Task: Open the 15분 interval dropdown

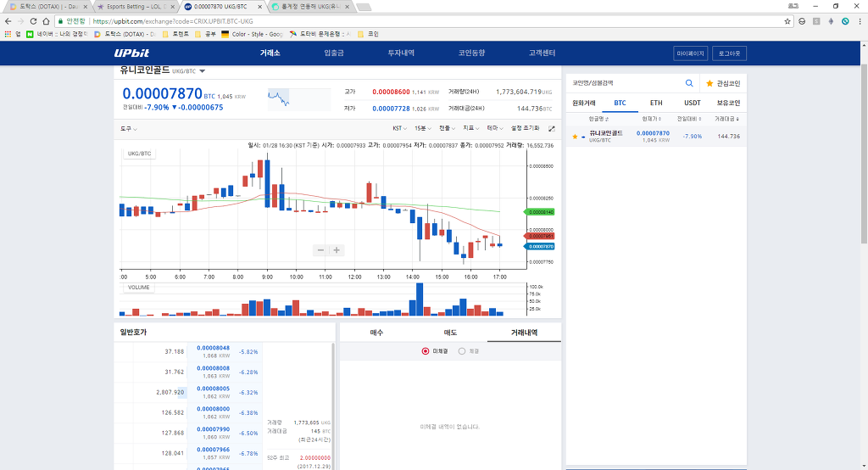Action: click(423, 128)
